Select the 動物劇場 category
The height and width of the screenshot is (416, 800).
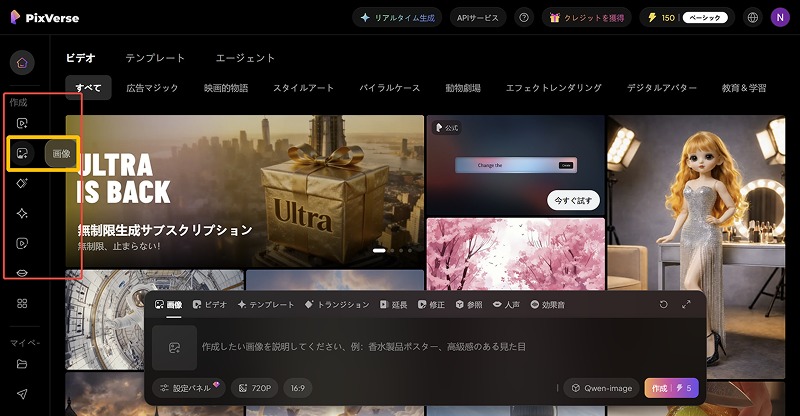[463, 88]
